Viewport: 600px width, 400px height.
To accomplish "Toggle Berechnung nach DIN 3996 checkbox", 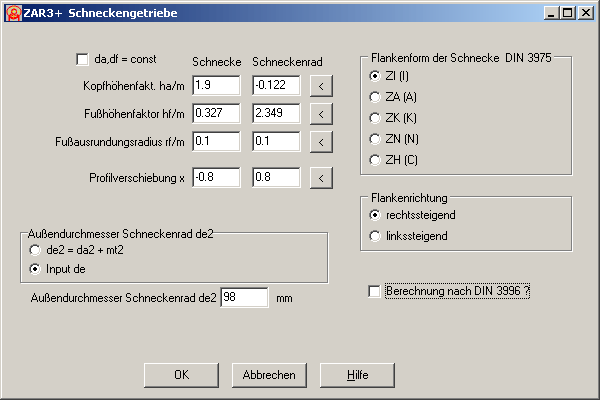I will tap(375, 291).
